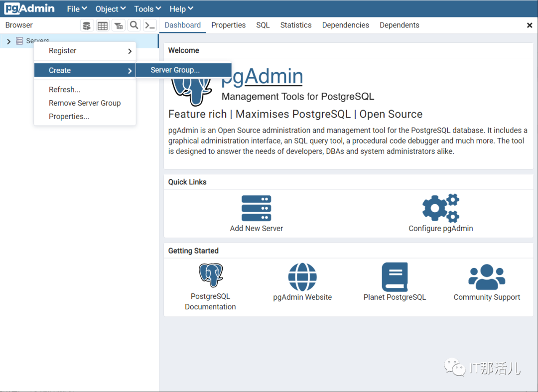Click the Welcome section heading
538x392 pixels.
click(x=183, y=50)
